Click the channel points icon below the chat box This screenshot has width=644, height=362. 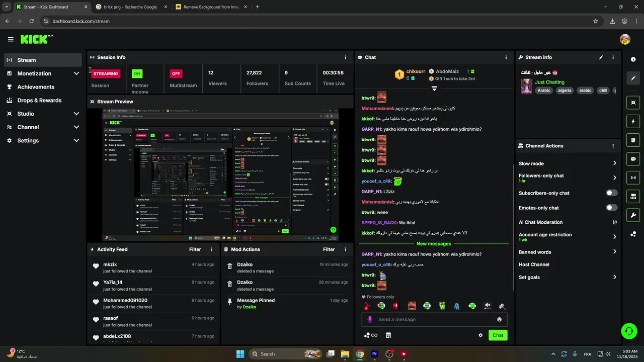coord(370,335)
